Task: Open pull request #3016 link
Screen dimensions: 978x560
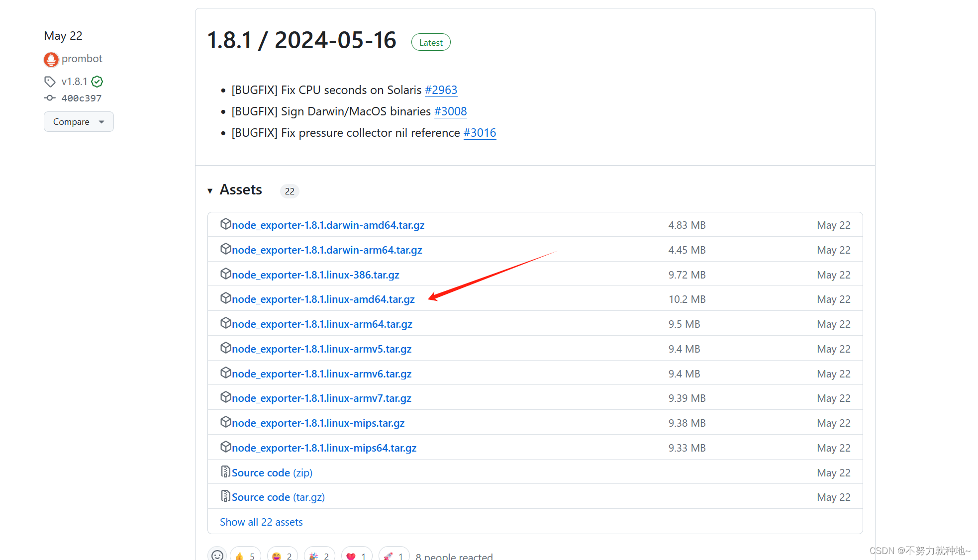Action: [480, 133]
